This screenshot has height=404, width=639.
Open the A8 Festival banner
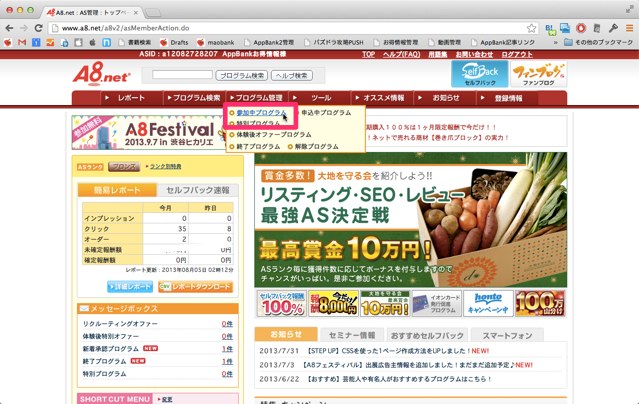pos(148,132)
